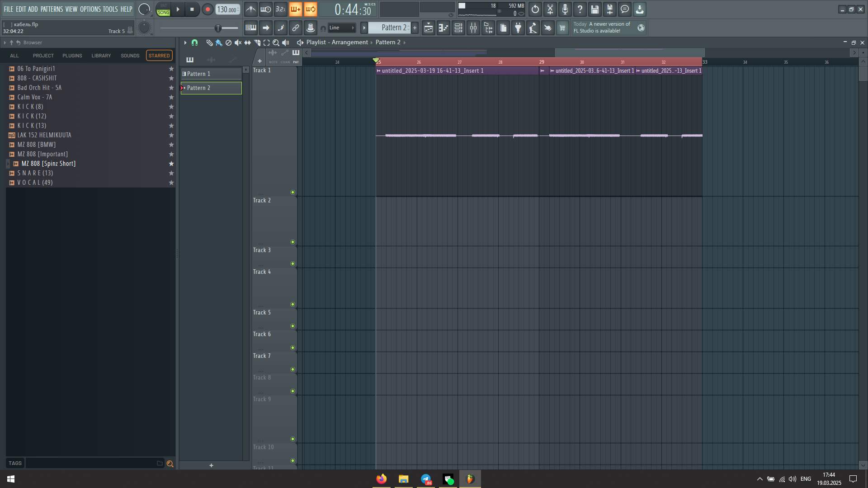Open the Line snap dropdown
This screenshot has width=868, height=488.
click(x=342, y=28)
